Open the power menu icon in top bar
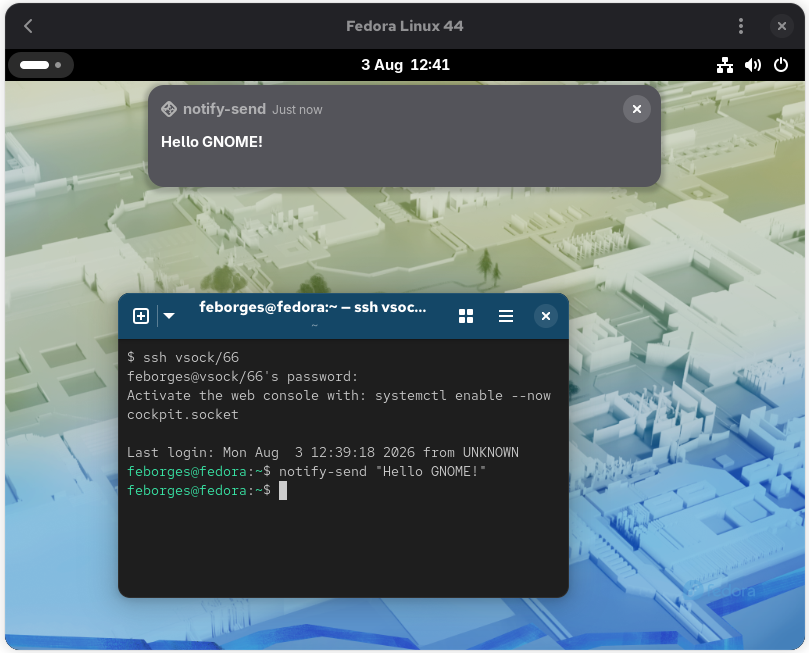Viewport: 809px width, 653px height. [781, 65]
